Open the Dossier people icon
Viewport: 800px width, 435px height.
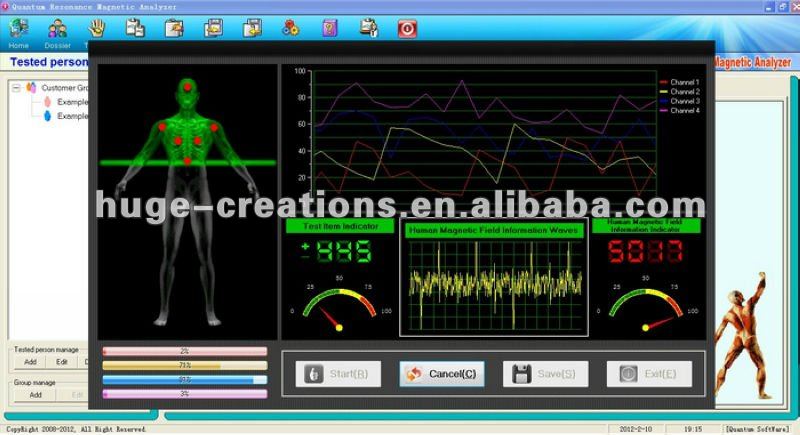[57, 29]
